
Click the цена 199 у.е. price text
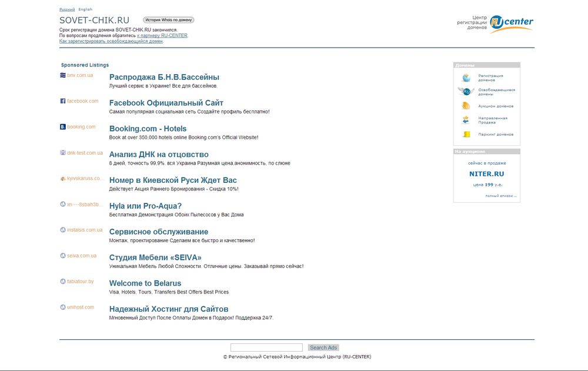point(487,185)
